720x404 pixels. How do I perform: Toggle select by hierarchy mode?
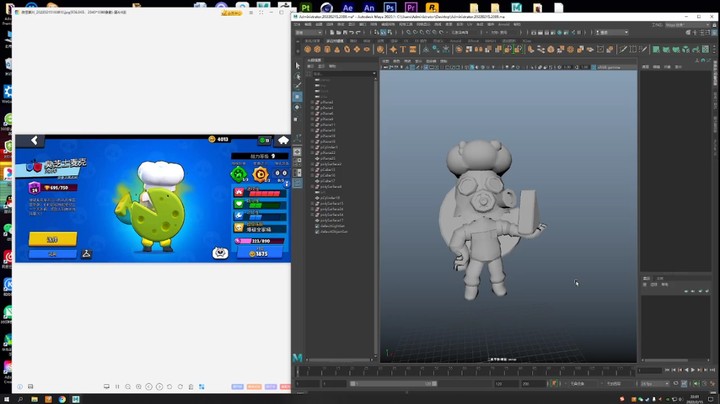pyautogui.click(x=377, y=32)
